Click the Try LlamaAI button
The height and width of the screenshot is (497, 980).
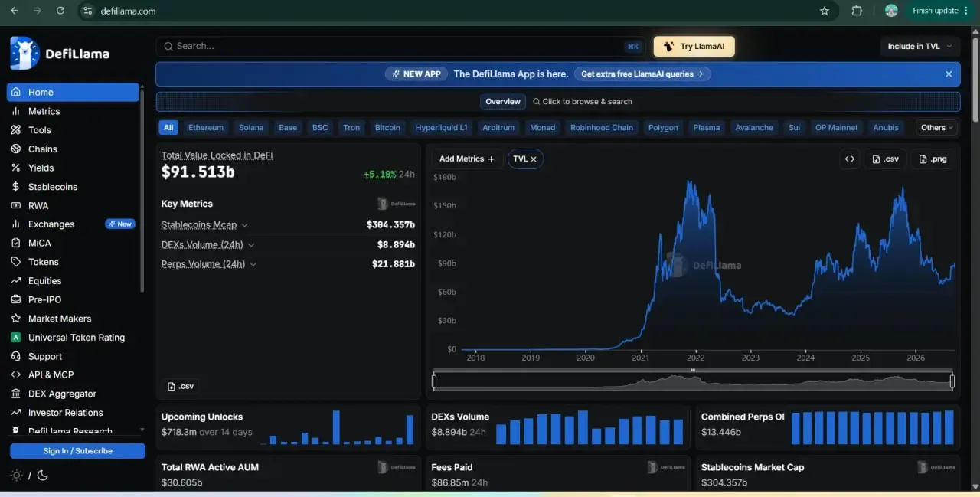click(x=694, y=47)
